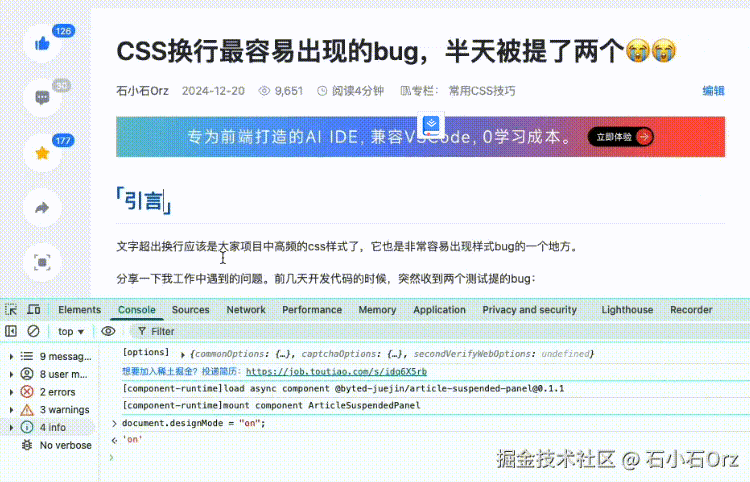Open the Application tab
Screen dimensions: 750x482
click(439, 309)
